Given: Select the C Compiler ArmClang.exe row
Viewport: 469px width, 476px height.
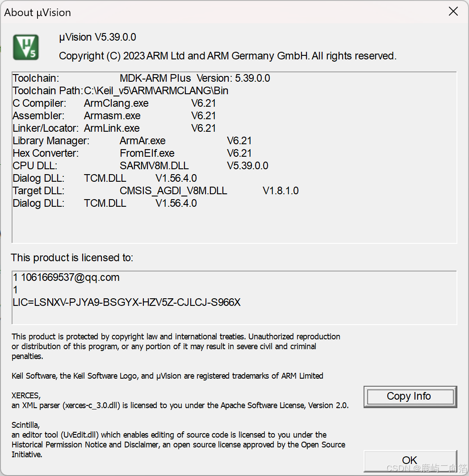Looking at the screenshot, I should [114, 103].
